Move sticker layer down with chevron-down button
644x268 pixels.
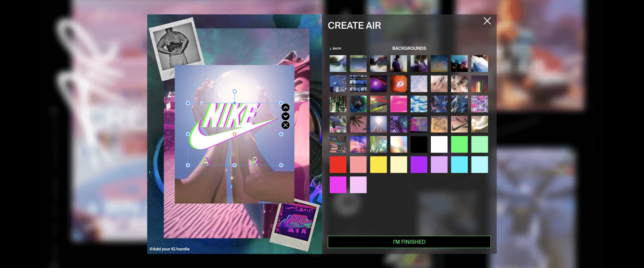pyautogui.click(x=286, y=116)
